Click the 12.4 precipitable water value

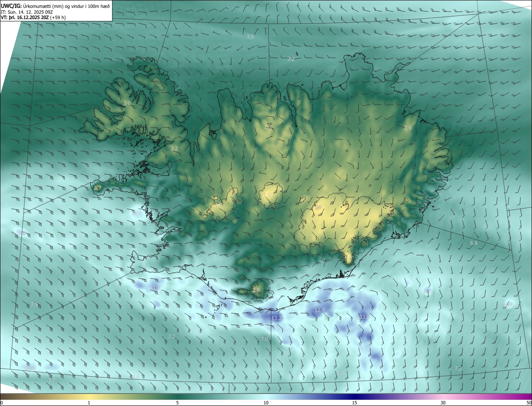coord(320,310)
